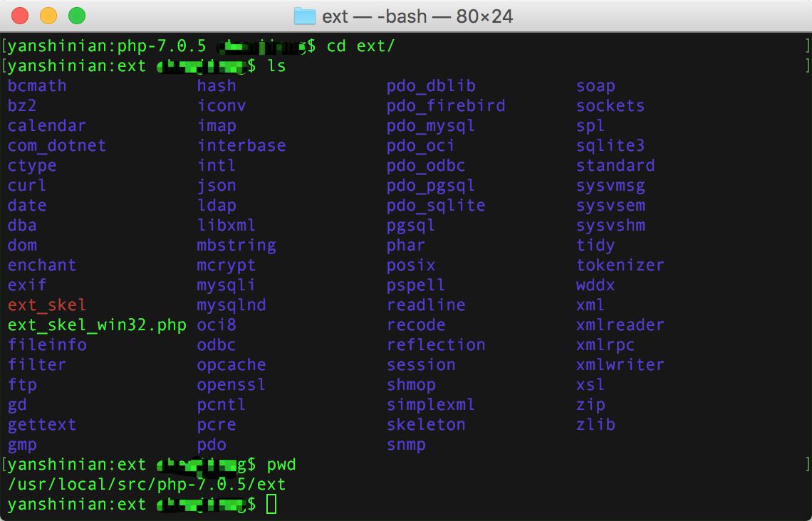Click the 'ctype' directory name

[32, 166]
